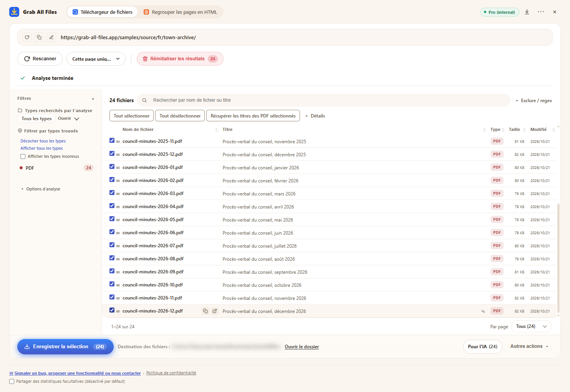570x392 pixels.
Task: Click 'Enregistrer la sélection' button
Action: [x=65, y=347]
